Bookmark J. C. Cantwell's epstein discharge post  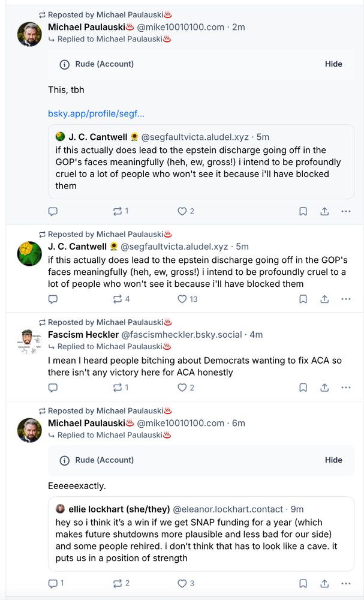(x=303, y=299)
